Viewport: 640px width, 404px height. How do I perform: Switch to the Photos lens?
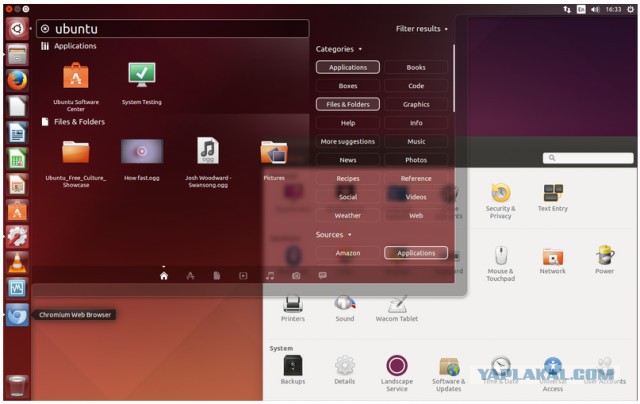(296, 276)
